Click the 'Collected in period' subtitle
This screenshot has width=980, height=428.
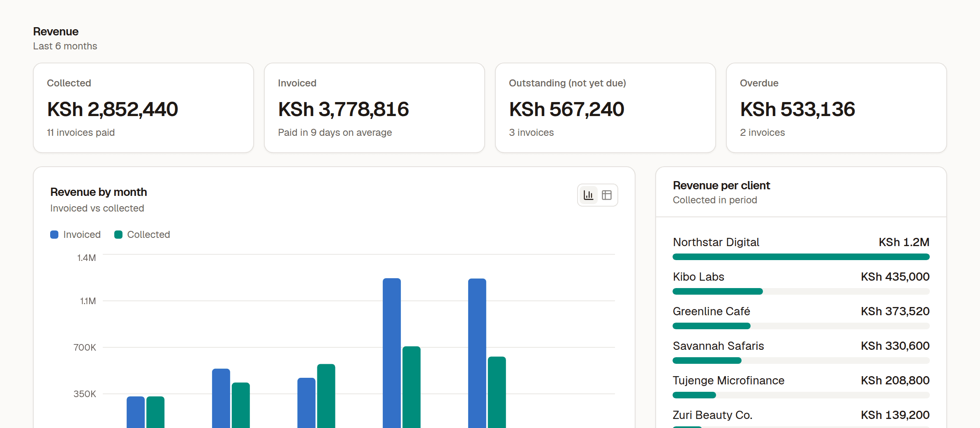(715, 200)
